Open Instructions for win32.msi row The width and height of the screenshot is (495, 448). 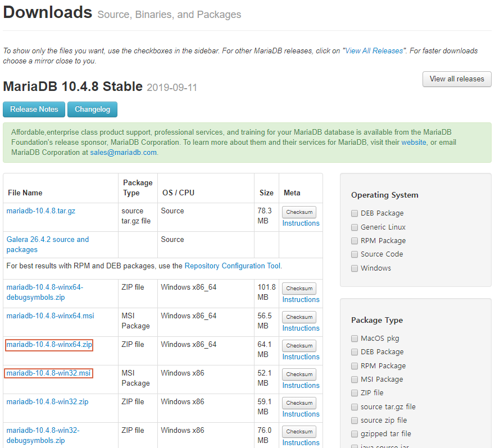pyautogui.click(x=301, y=385)
